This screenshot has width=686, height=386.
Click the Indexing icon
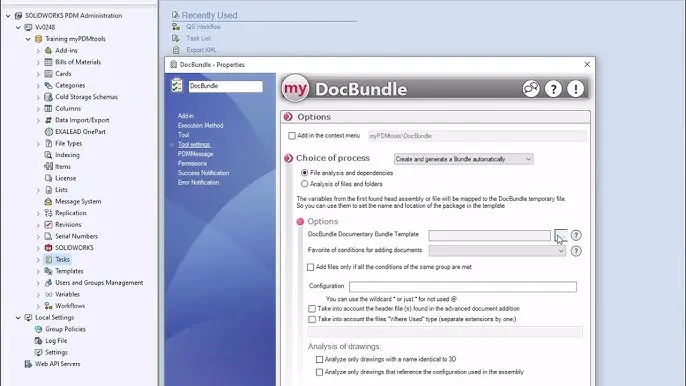tap(49, 155)
